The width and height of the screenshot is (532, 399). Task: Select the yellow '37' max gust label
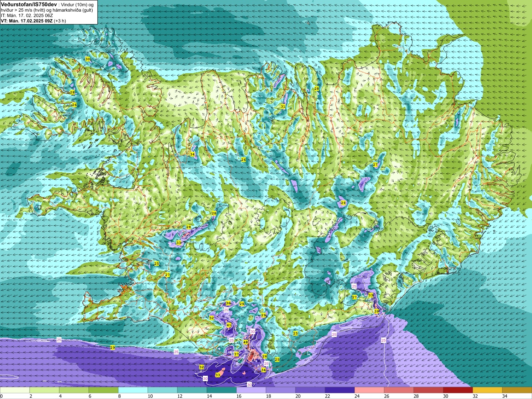coord(236,354)
